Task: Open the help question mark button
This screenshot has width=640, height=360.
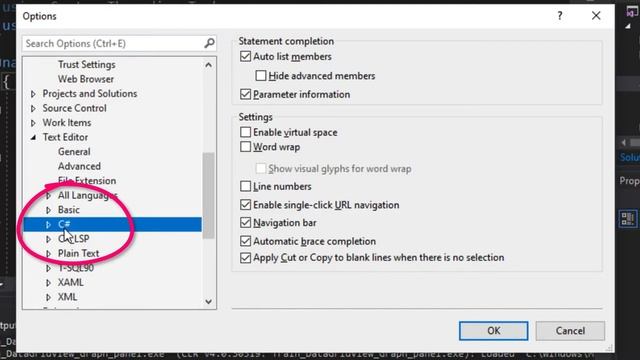Action: pyautogui.click(x=560, y=16)
